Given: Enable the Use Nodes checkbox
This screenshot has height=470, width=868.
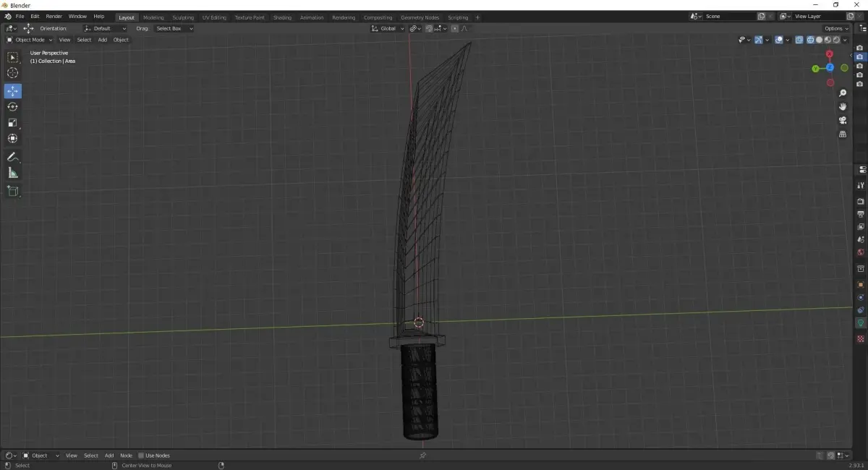Looking at the screenshot, I should click(141, 456).
